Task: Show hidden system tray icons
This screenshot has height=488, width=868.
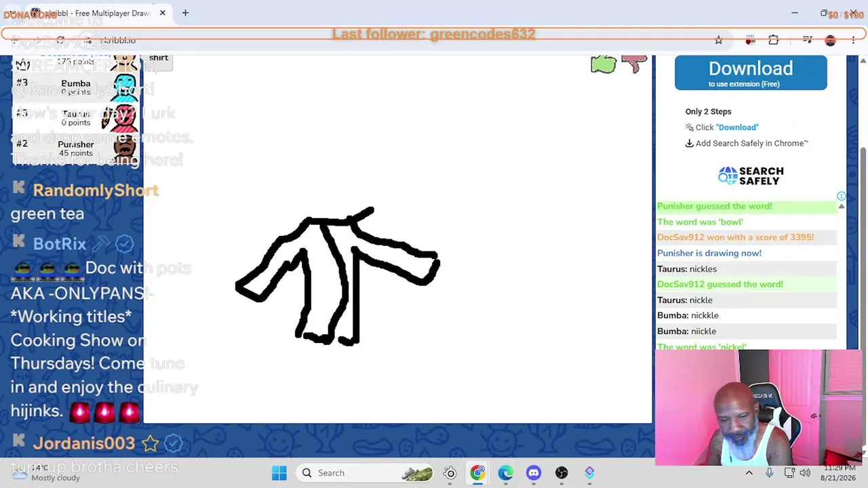Action: (749, 473)
